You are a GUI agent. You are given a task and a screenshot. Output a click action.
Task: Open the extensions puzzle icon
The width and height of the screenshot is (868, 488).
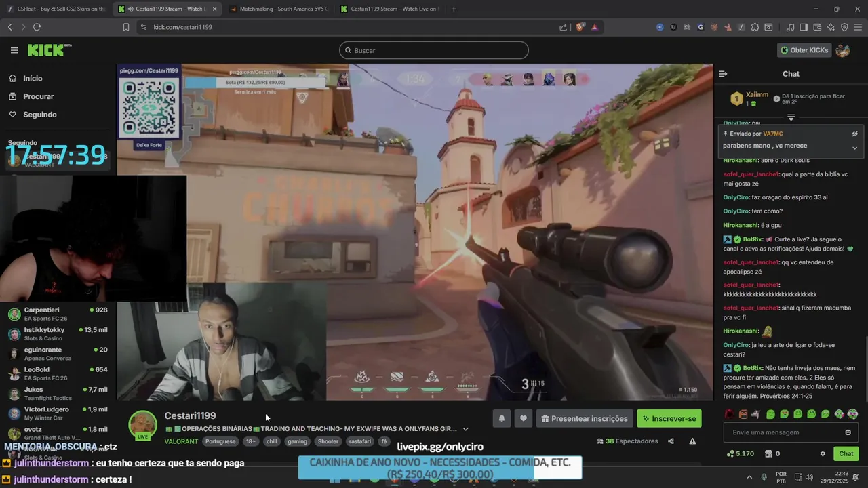[755, 27]
